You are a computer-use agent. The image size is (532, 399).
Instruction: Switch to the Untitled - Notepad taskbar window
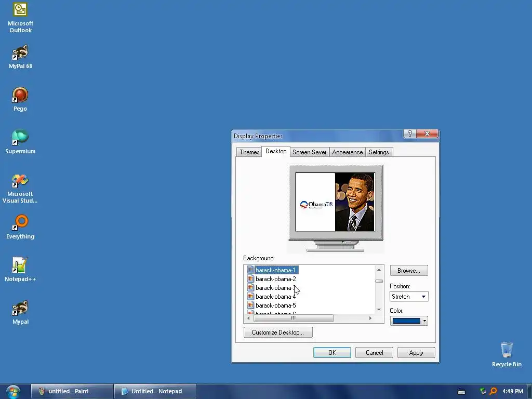click(x=155, y=391)
